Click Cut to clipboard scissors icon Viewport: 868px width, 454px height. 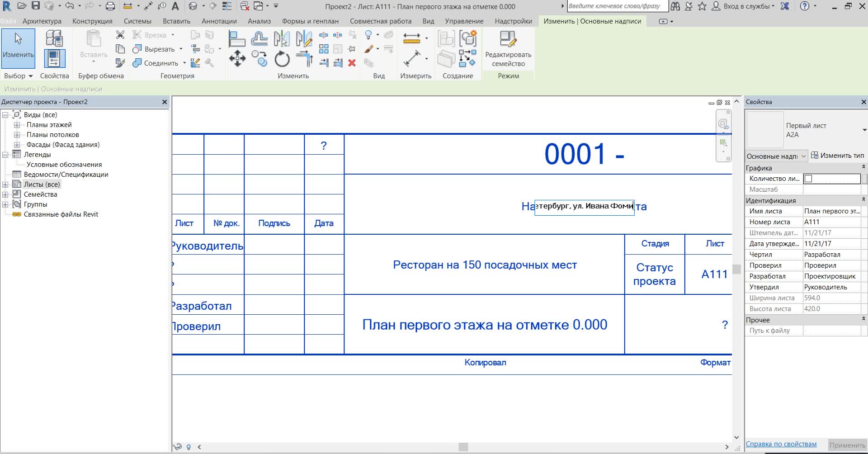tap(120, 35)
